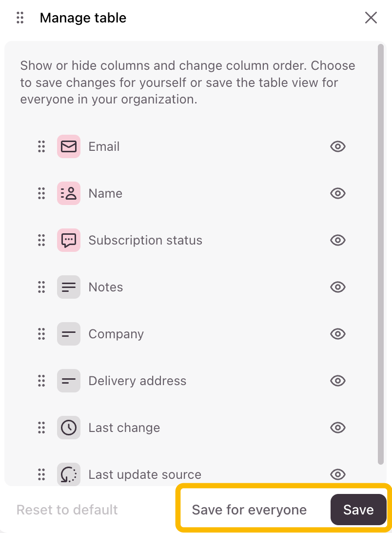Click the Delivery address row drag handle

coord(41,381)
